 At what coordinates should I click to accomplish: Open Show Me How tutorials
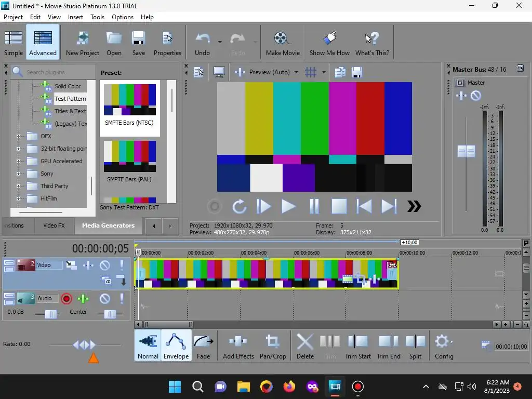tap(329, 43)
